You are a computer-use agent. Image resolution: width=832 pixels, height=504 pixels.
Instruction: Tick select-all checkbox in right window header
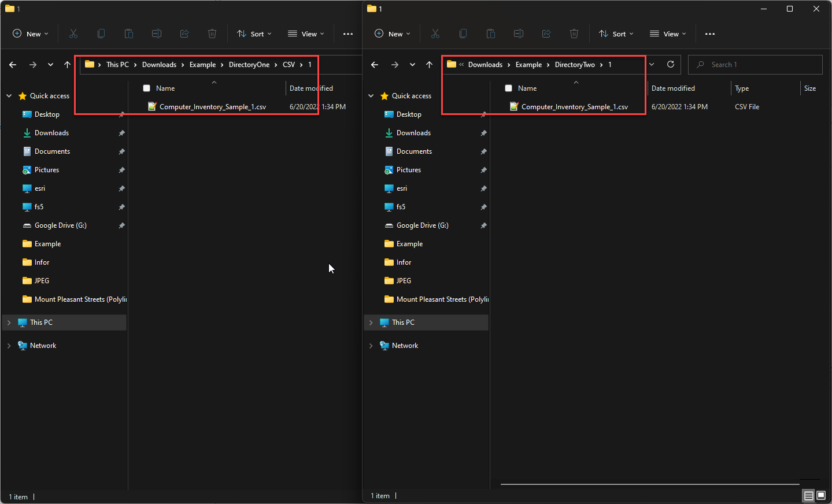(x=508, y=88)
